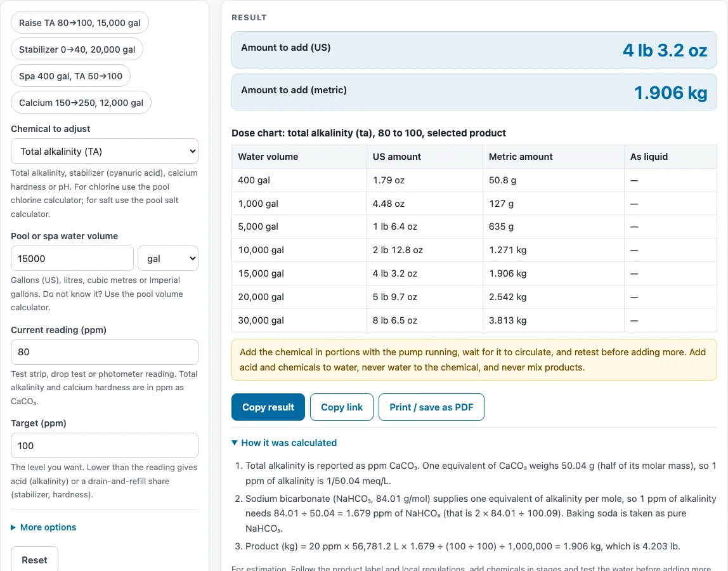The width and height of the screenshot is (728, 571).
Task: Expand the More options section
Action: click(44, 527)
